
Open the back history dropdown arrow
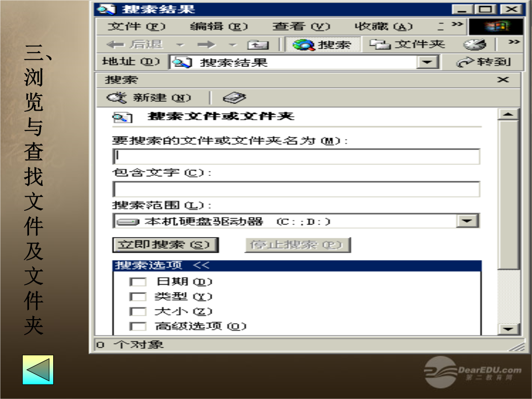click(x=180, y=45)
